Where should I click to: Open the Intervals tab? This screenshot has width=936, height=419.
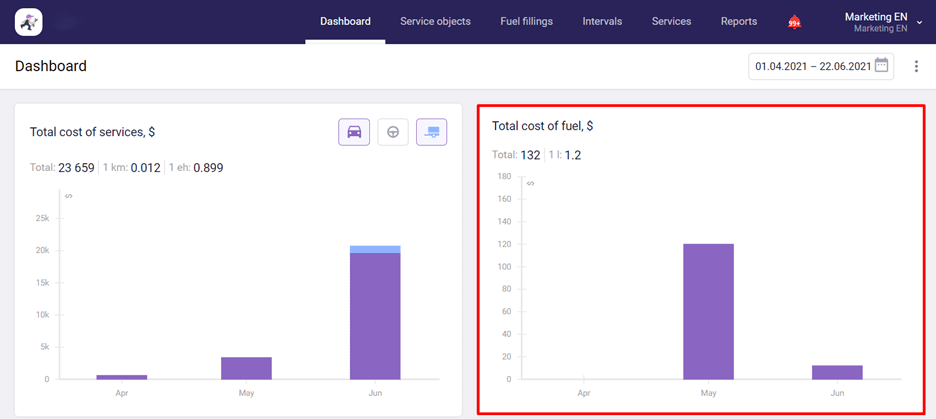602,21
